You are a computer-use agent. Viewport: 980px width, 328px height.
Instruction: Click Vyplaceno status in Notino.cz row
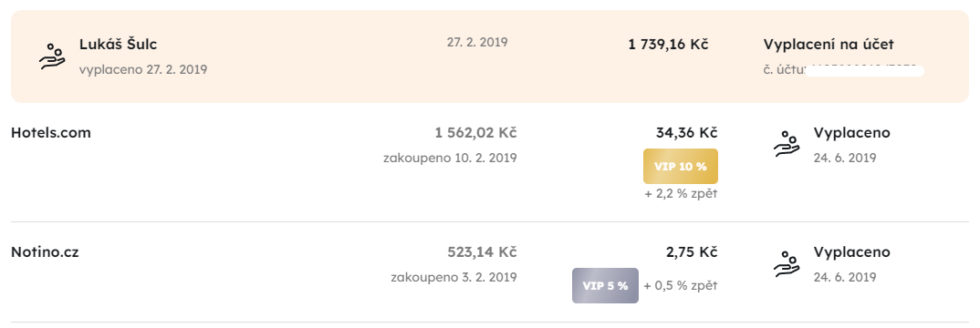[x=852, y=252]
